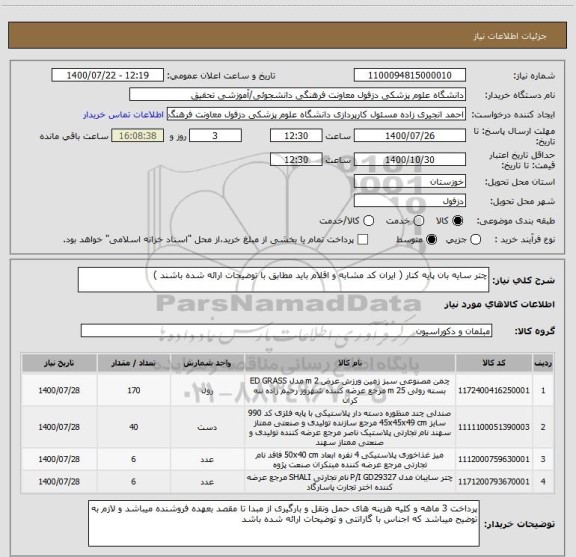Select the خدمت radio button

tap(419, 221)
